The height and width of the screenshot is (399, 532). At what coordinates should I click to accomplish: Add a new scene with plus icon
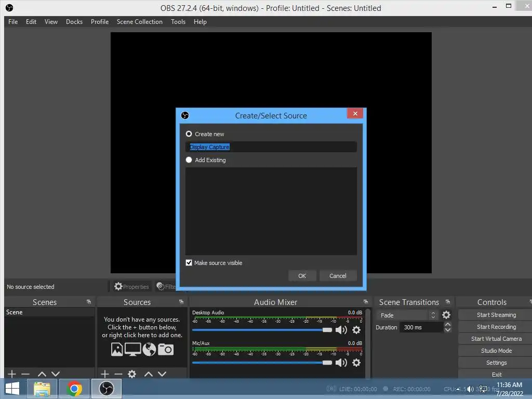coord(12,374)
